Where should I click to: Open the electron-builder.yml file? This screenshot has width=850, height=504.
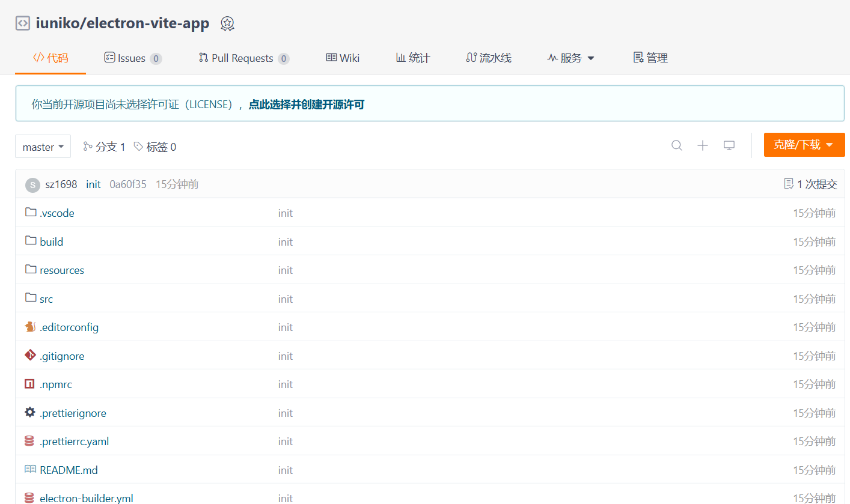87,498
